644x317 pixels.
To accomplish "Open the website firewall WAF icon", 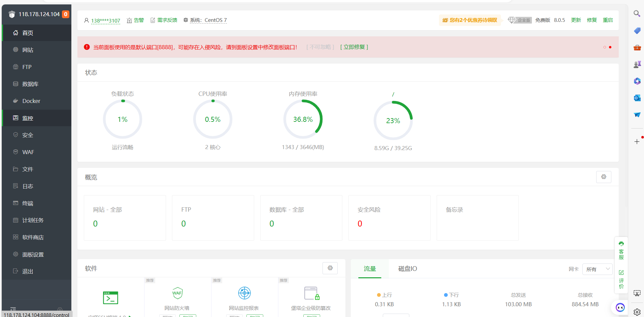I will click(x=177, y=293).
